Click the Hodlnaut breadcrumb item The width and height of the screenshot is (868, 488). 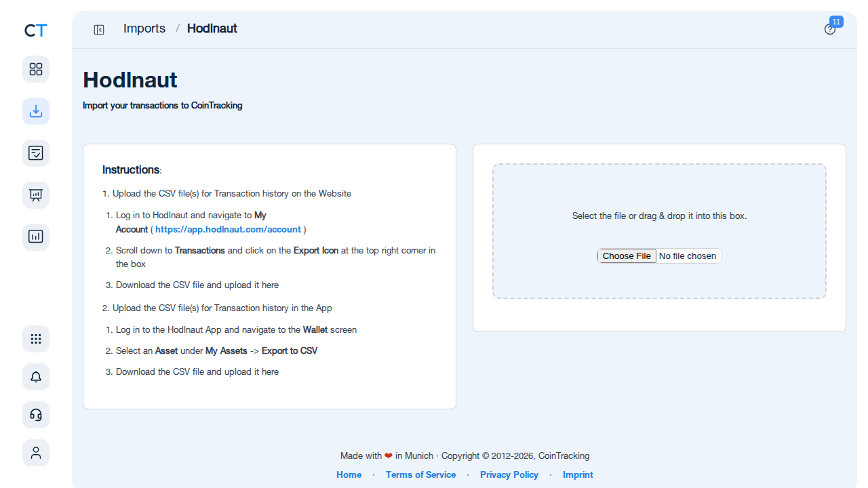click(x=212, y=28)
